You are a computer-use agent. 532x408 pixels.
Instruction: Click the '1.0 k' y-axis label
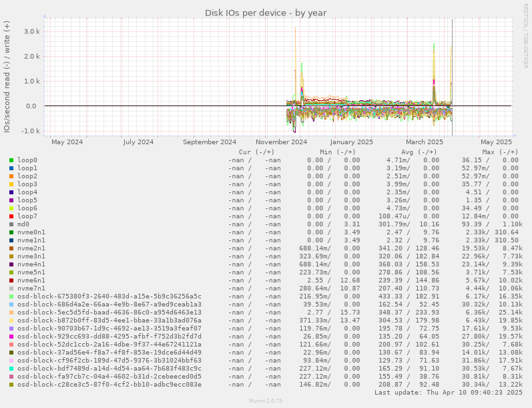[x=32, y=81]
